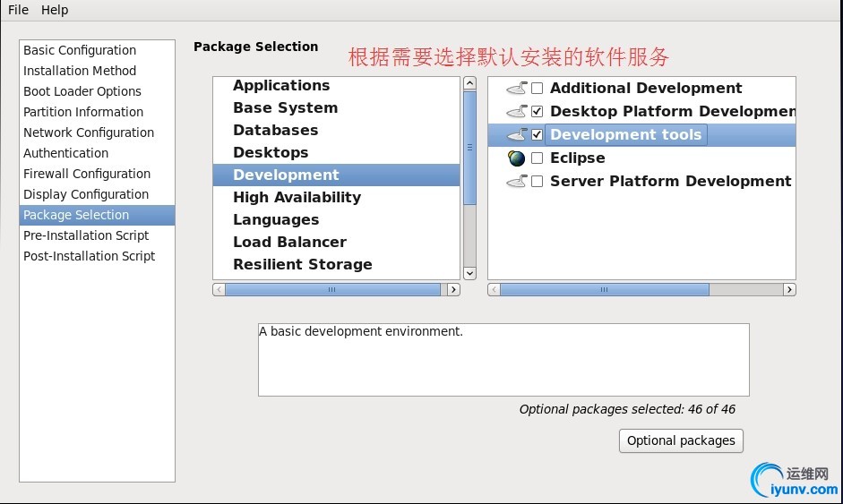Click the Server Platform Development package icon
The width and height of the screenshot is (843, 504).
click(x=517, y=182)
